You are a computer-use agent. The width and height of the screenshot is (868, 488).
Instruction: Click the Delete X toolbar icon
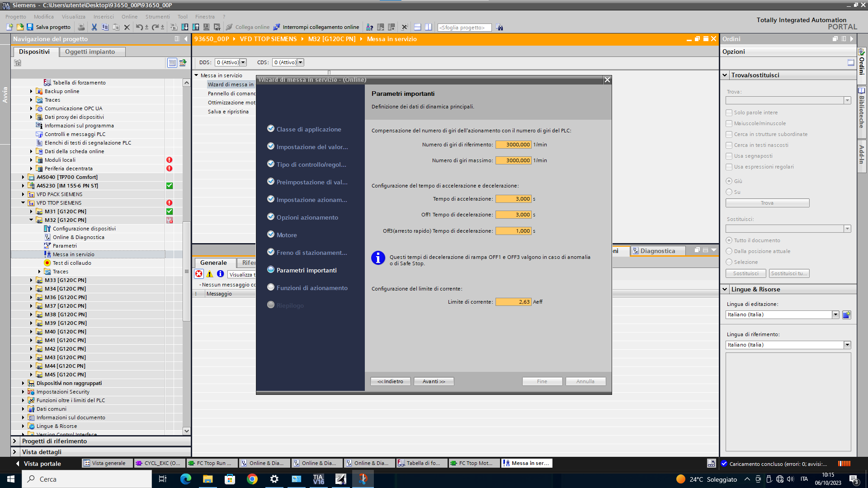(127, 27)
